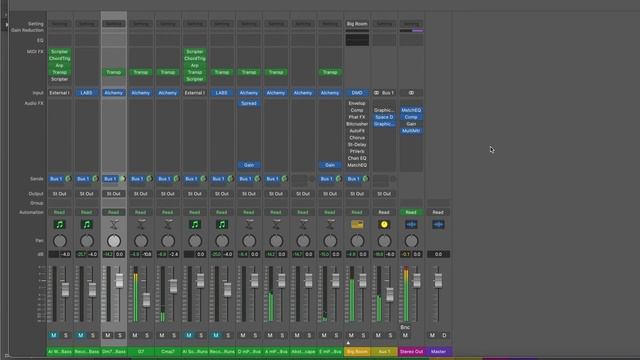This screenshot has width=640, height=360.
Task: Click the volume fader on G7 channel
Action: click(x=147, y=300)
